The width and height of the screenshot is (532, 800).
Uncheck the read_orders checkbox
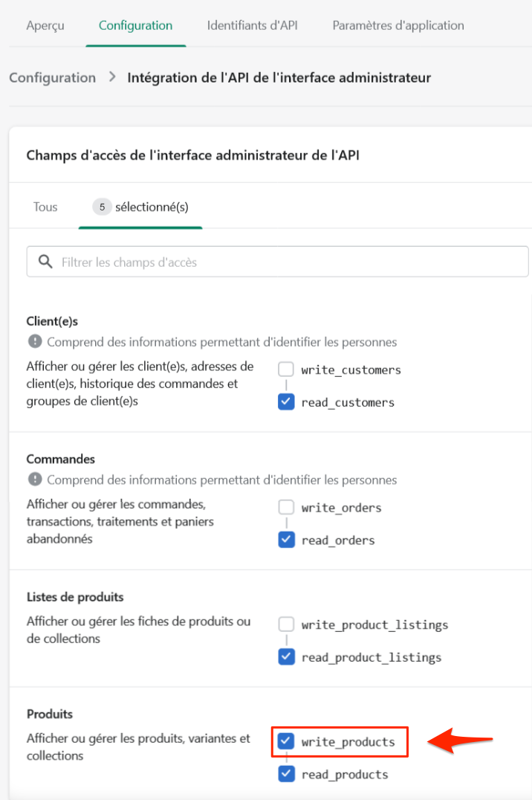click(x=286, y=540)
